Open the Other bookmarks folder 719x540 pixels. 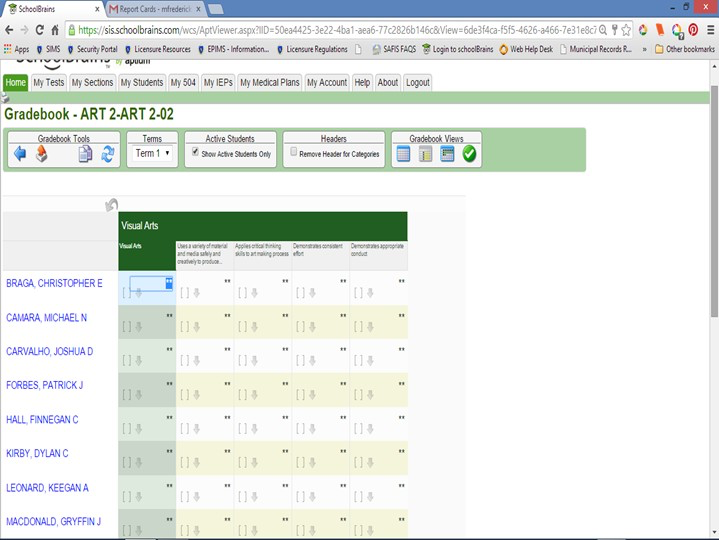(x=685, y=49)
